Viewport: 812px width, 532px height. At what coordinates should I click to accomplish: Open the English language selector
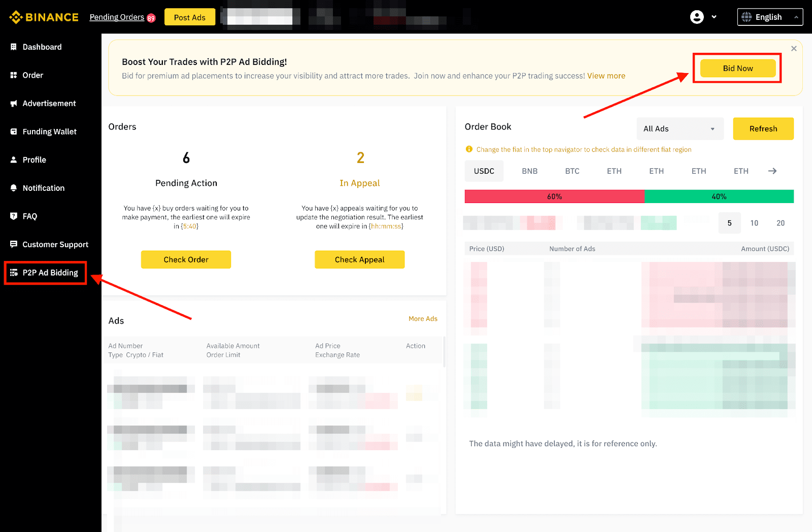pyautogui.click(x=769, y=17)
